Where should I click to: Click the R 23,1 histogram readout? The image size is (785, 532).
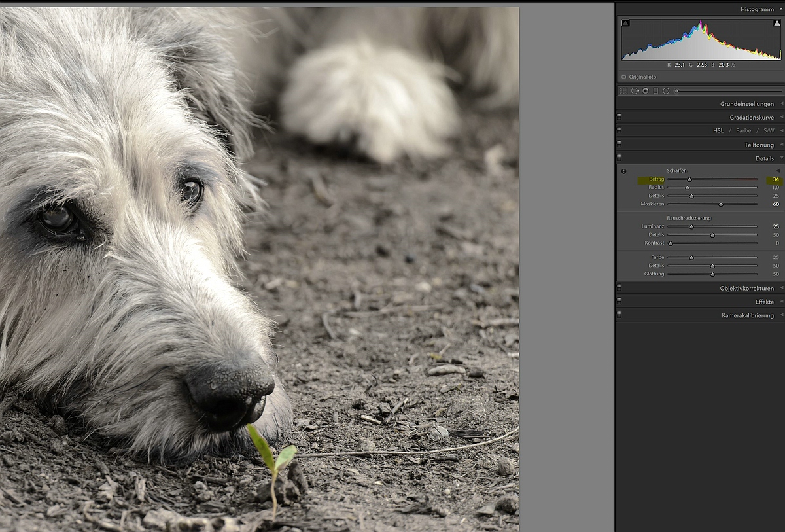(676, 65)
